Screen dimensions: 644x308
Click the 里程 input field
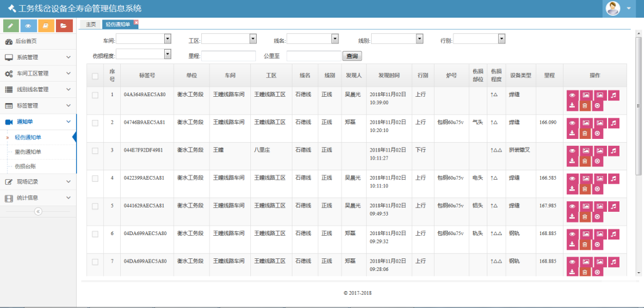pyautogui.click(x=228, y=56)
